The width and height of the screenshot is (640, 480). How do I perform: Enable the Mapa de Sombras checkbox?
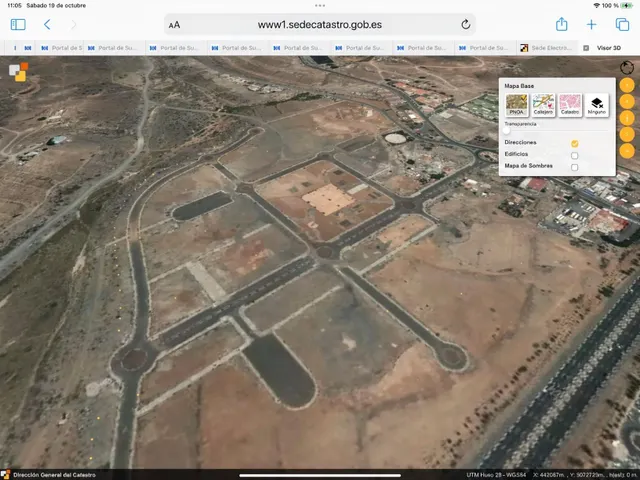pos(575,167)
